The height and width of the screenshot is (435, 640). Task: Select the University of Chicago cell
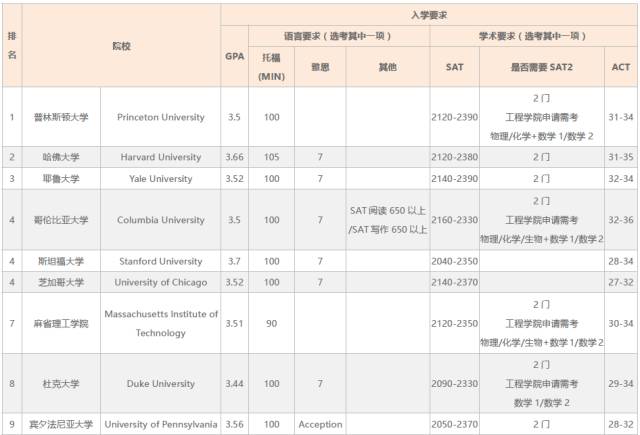coord(160,282)
